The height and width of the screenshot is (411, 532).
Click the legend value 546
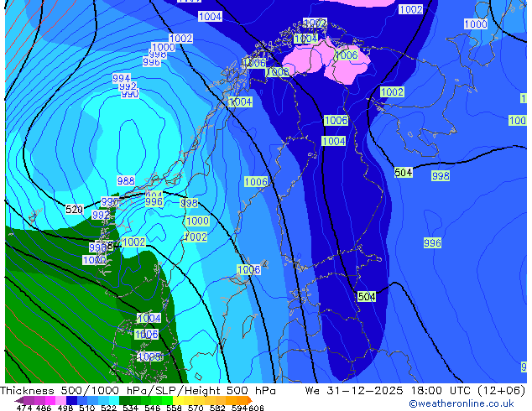(153, 408)
